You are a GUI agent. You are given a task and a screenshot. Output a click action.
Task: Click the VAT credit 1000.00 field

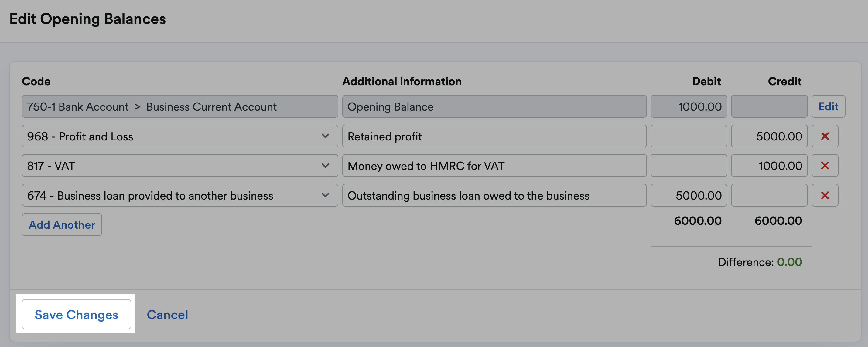click(769, 166)
